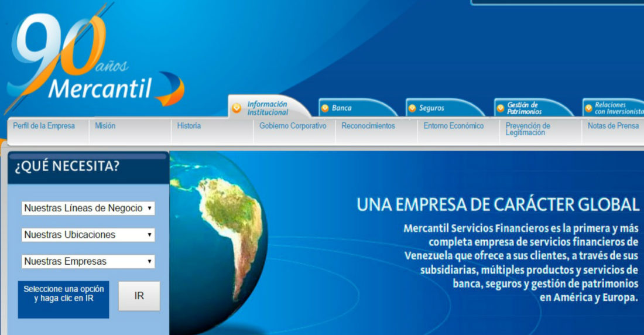
Task: Open the Historia submenu item
Action: [x=189, y=126]
